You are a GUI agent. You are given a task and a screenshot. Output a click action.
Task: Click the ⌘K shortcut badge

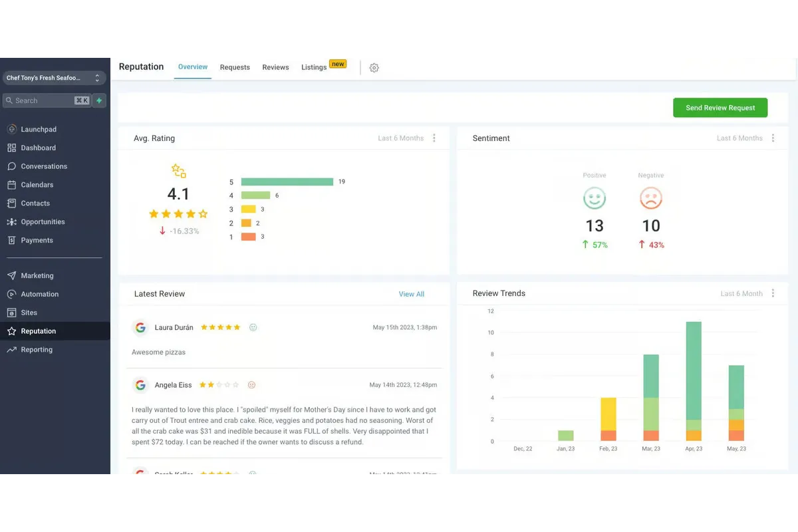(x=82, y=100)
